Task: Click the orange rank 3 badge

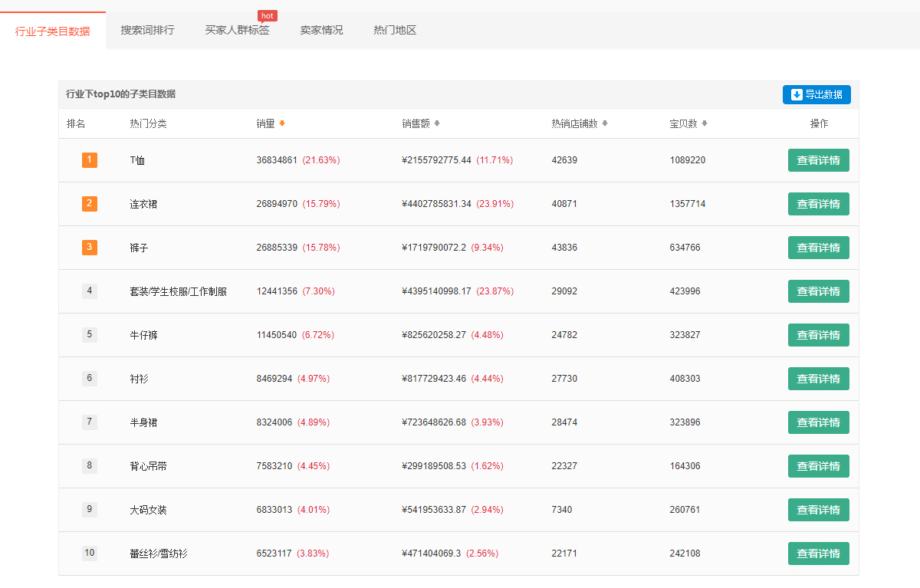Action: 90,248
